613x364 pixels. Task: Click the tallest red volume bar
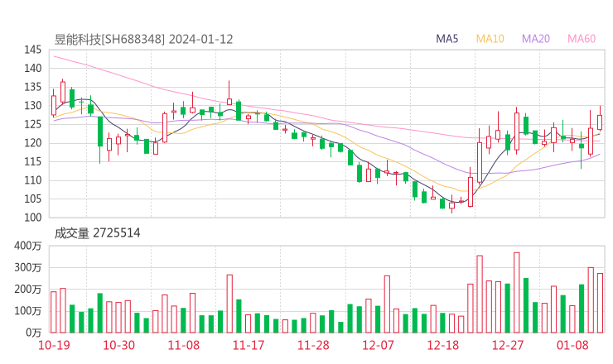coord(516,291)
